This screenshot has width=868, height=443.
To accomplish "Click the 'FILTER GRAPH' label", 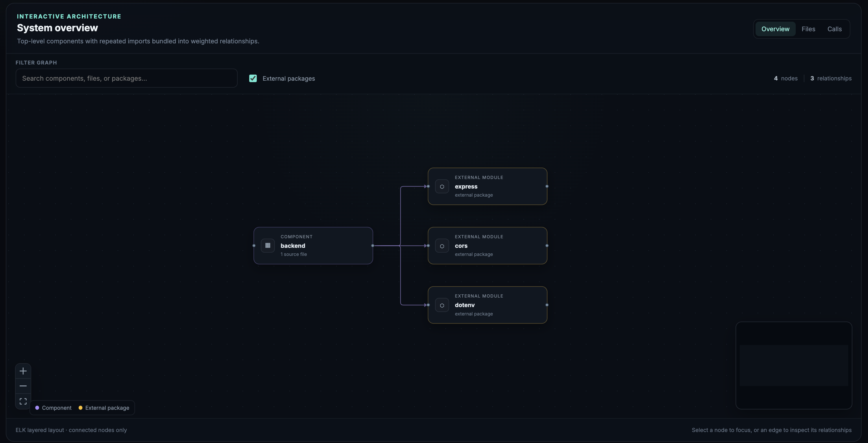I will [36, 63].
